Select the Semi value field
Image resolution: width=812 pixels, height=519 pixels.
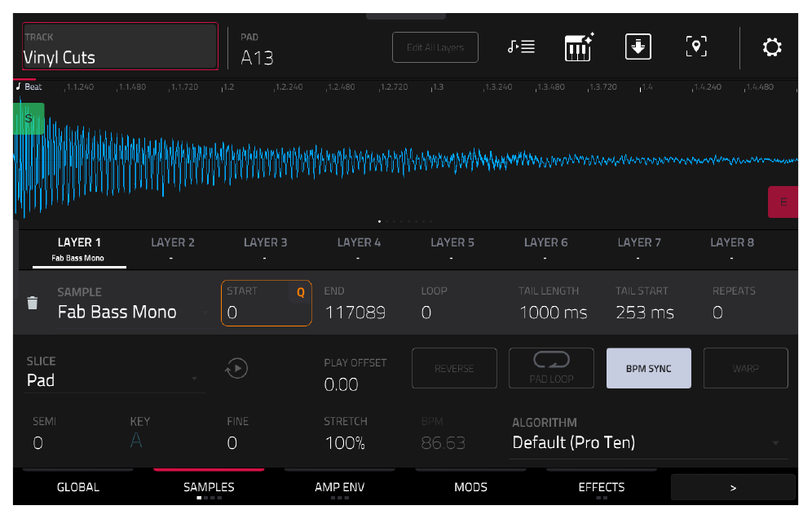pos(38,443)
